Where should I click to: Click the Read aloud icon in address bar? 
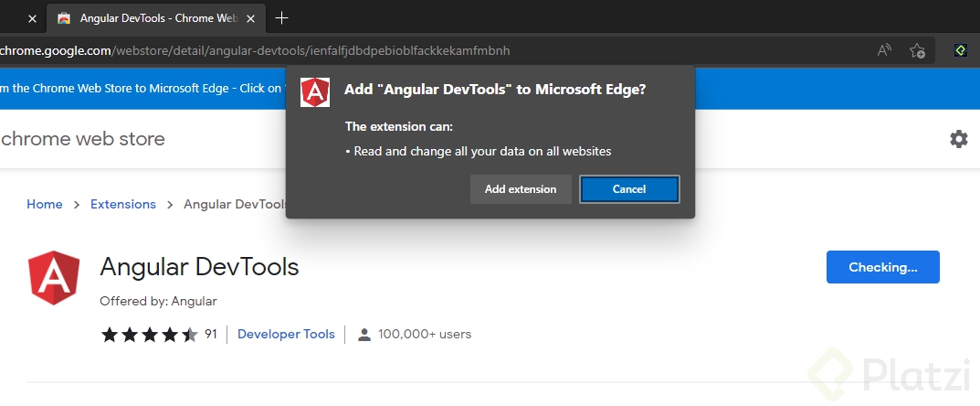(x=884, y=51)
